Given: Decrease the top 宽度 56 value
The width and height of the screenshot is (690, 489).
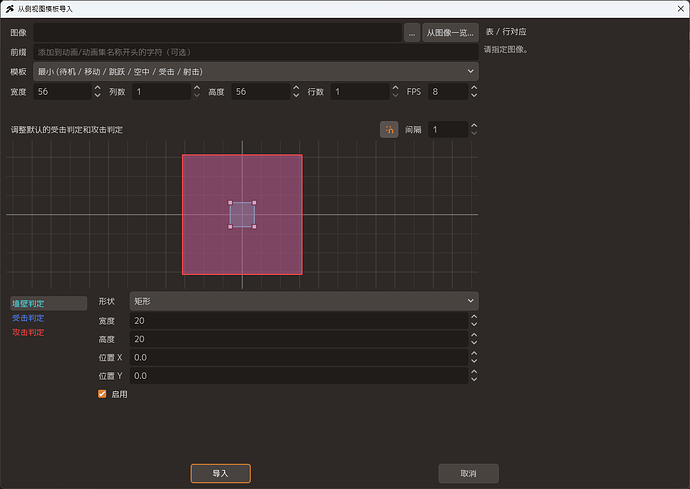Looking at the screenshot, I should (x=98, y=95).
